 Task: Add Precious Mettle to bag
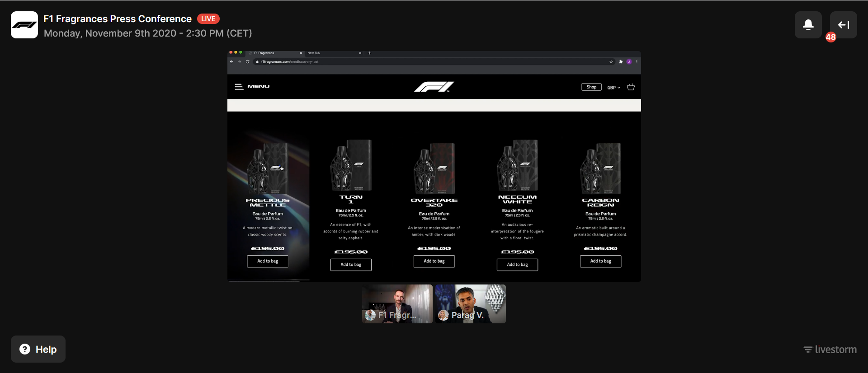(x=268, y=261)
